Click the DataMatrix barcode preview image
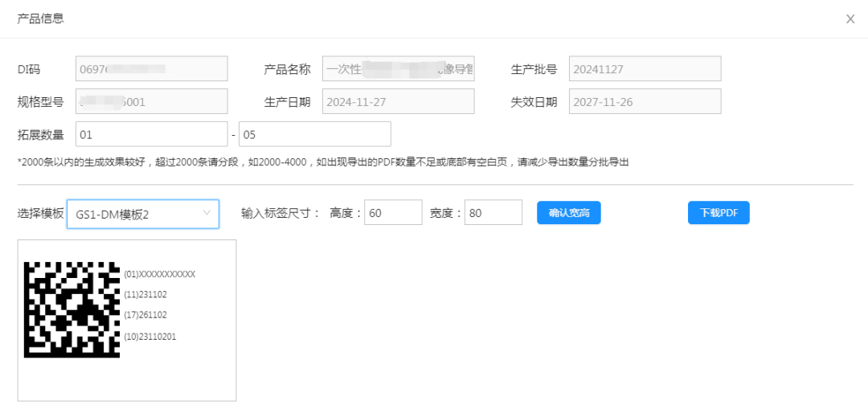Image resolution: width=868 pixels, height=413 pixels. [72, 309]
